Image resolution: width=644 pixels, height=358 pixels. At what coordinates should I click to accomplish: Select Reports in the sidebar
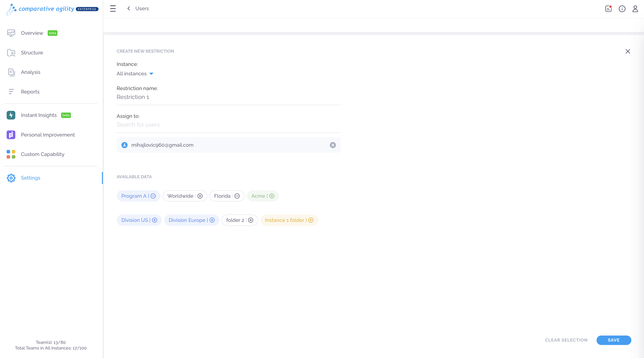30,92
